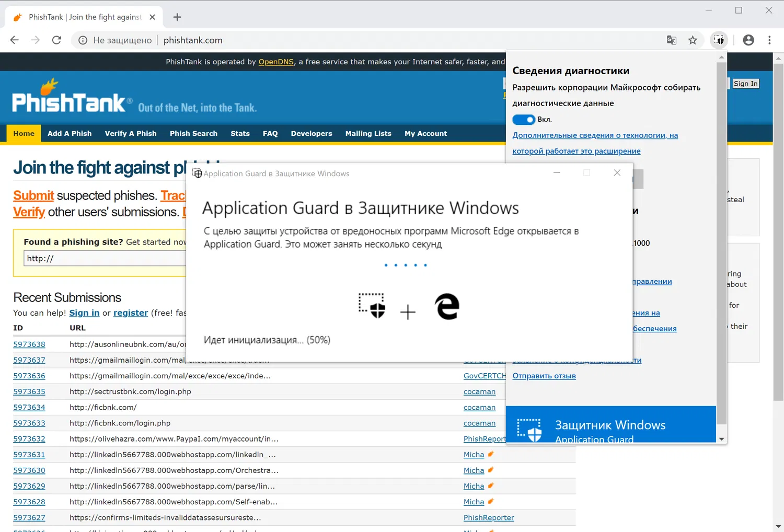Open the Google Translate icon in address bar
The width and height of the screenshot is (784, 532).
click(x=671, y=40)
